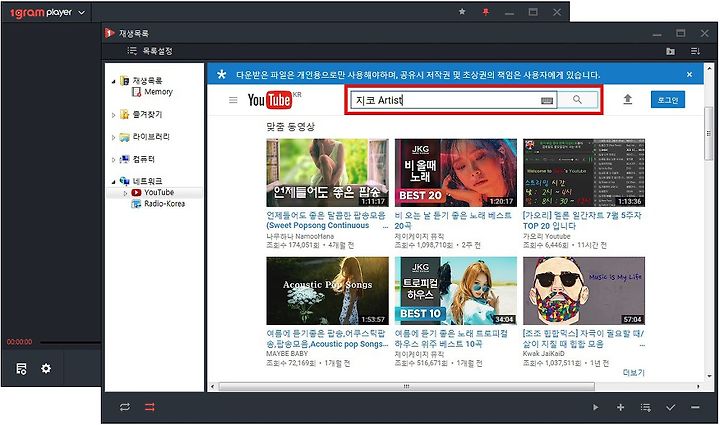720x425 pixels.
Task: Close the blue copyright notice banner
Action: (x=689, y=74)
